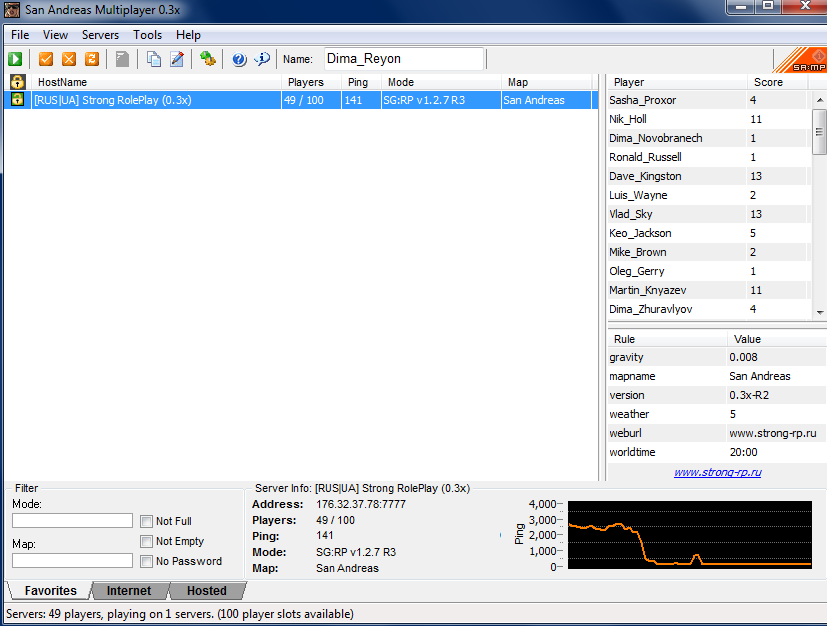Screen dimensions: 827x626
Task: Click the green unlocked padlock on Strong RolePlay row
Action: 17,99
